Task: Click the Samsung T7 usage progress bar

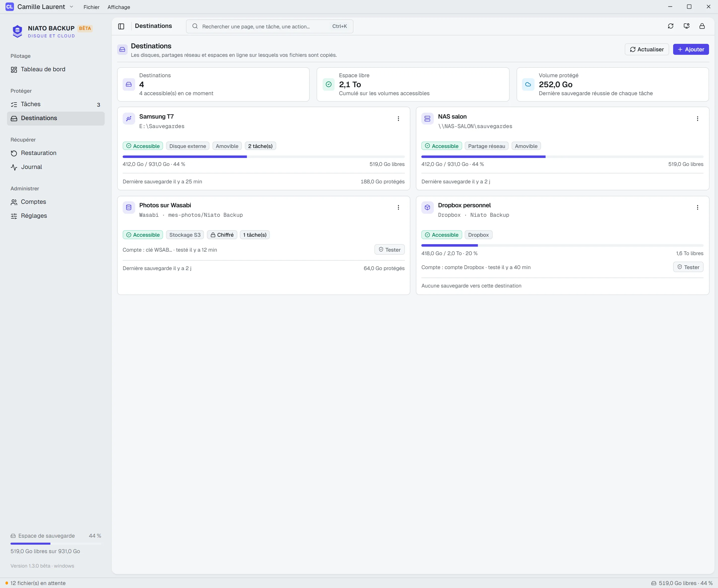Action: tap(263, 157)
